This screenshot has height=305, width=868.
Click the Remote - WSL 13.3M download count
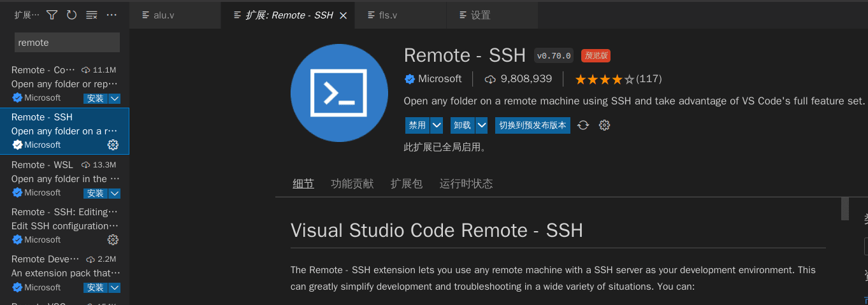click(99, 165)
